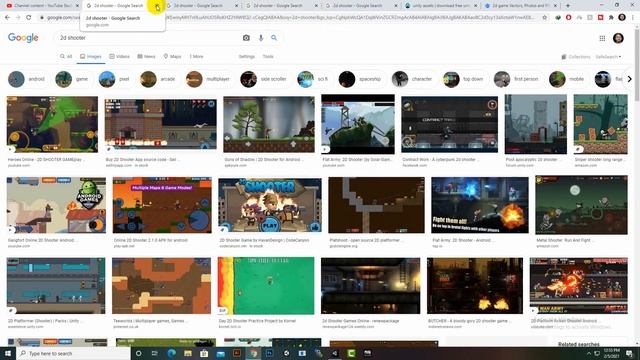640x360 pixels.
Task: Click the blue magnifier search icon
Action: click(274, 38)
